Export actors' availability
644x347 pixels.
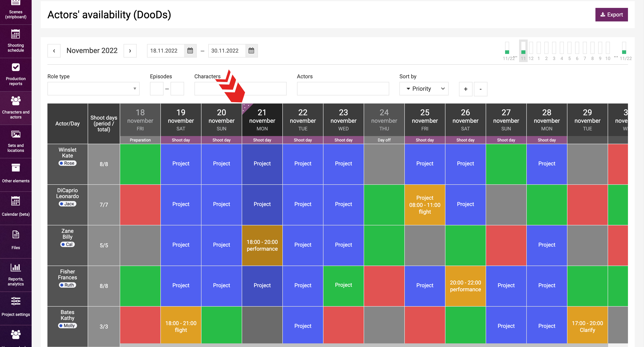pyautogui.click(x=611, y=15)
